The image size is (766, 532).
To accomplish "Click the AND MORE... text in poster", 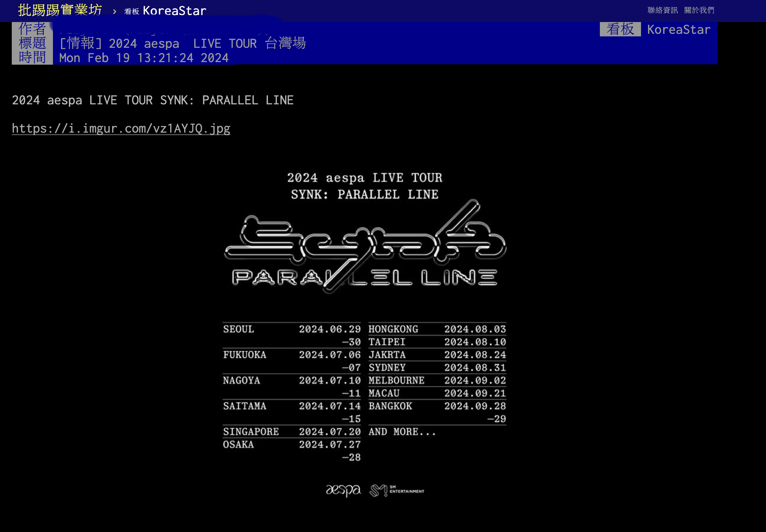I will [402, 432].
